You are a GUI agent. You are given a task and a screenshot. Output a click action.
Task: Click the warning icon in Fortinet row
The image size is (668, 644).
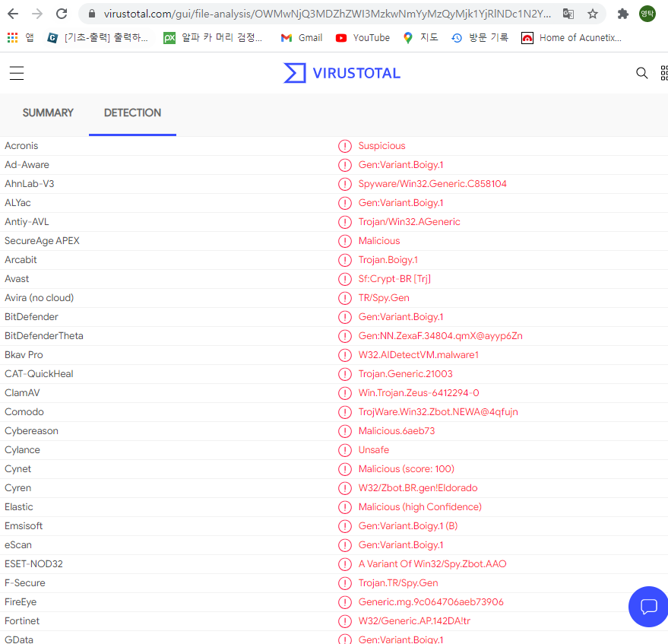point(345,621)
